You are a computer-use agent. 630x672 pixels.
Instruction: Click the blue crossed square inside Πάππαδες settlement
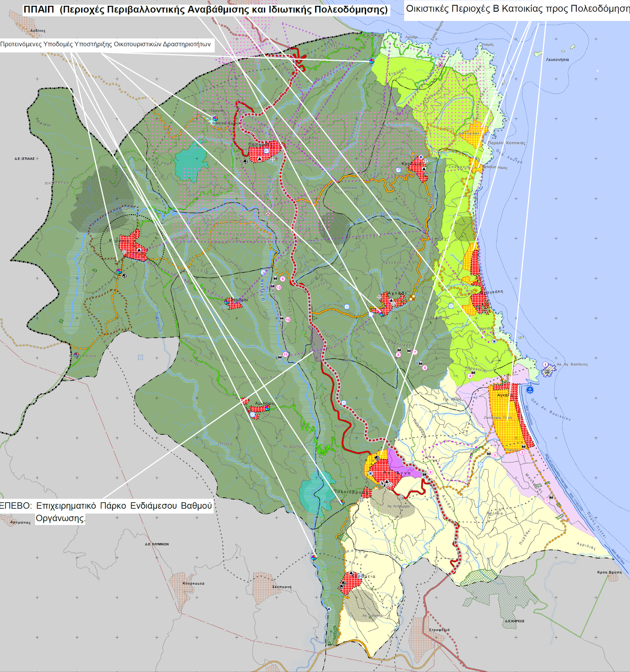coord(266,151)
